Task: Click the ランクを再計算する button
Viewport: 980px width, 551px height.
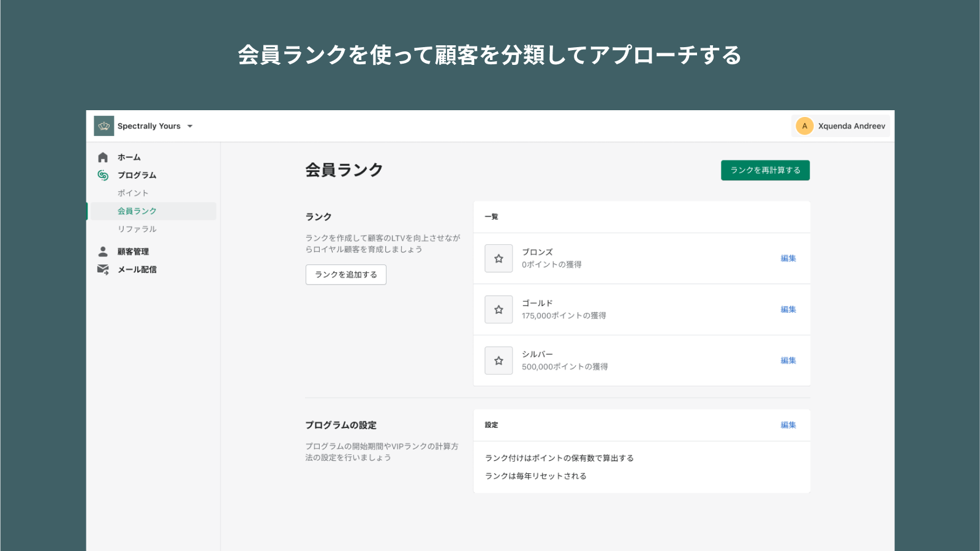Action: tap(765, 170)
